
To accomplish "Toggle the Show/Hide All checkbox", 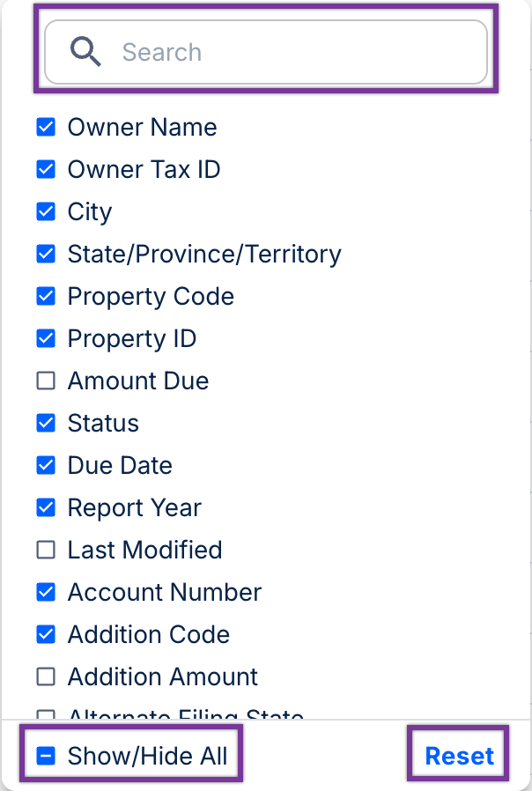I will pyautogui.click(x=46, y=756).
